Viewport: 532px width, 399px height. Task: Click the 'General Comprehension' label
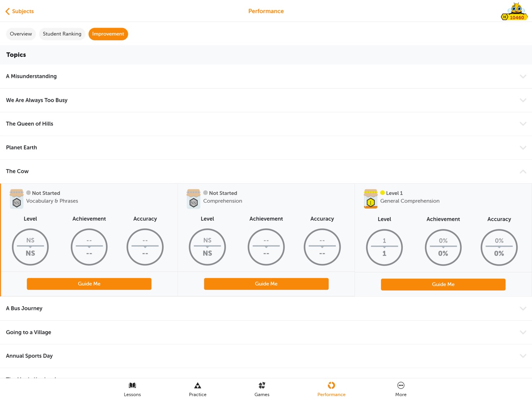click(410, 201)
